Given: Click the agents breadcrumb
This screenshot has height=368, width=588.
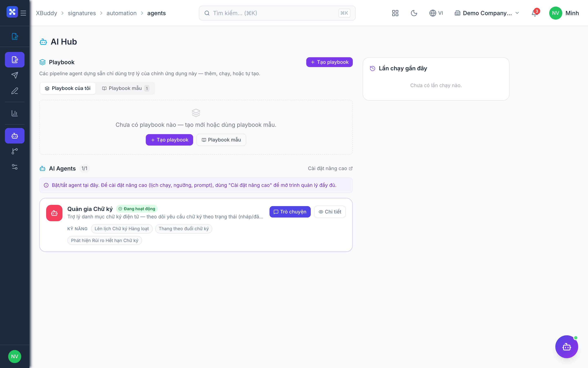Looking at the screenshot, I should pyautogui.click(x=156, y=13).
